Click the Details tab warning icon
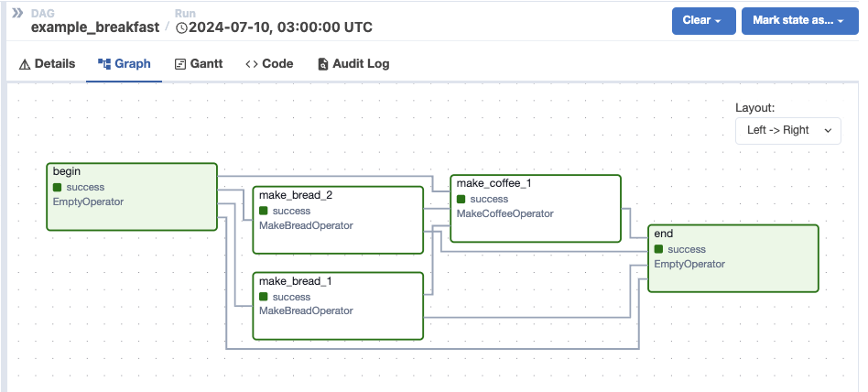Screen dimensions: 868x392 pyautogui.click(x=25, y=64)
